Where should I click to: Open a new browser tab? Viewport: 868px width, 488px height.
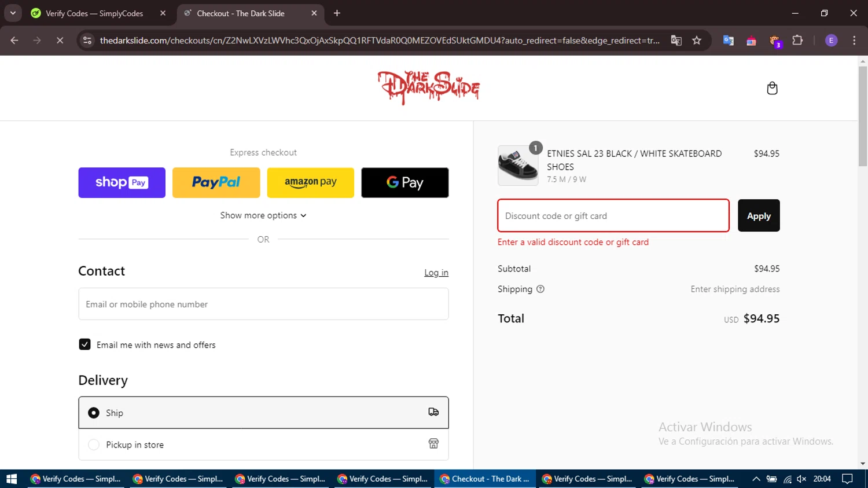click(x=337, y=13)
